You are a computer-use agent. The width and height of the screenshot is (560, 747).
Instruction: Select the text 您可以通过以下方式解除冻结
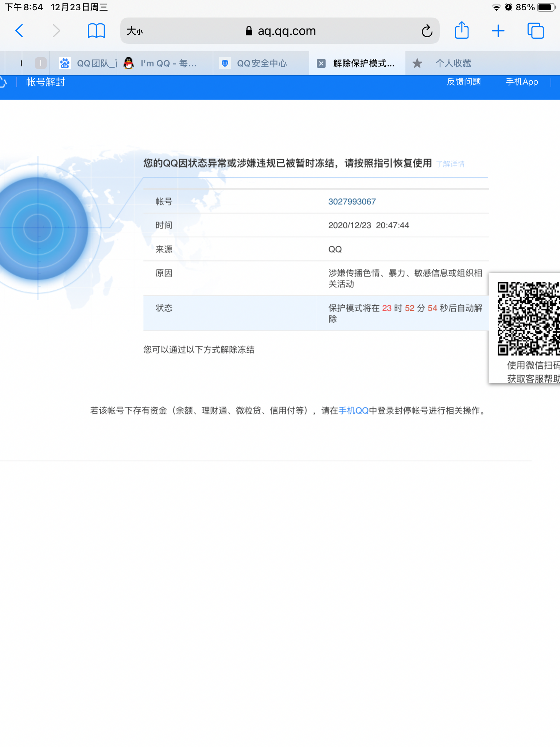pos(199,350)
